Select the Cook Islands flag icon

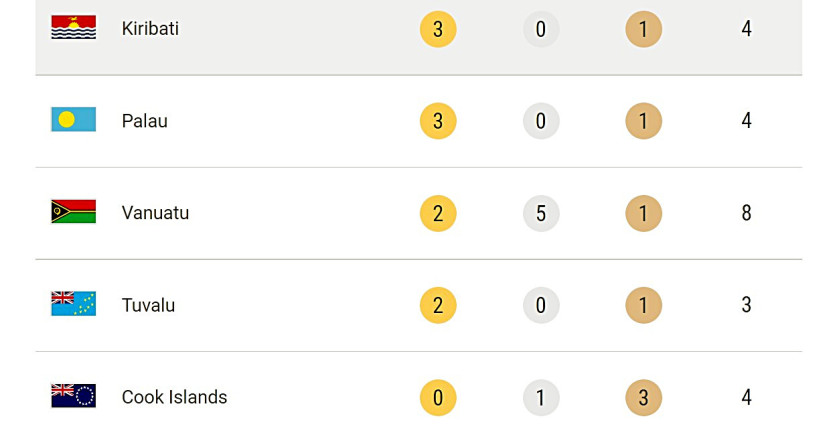tap(73, 396)
